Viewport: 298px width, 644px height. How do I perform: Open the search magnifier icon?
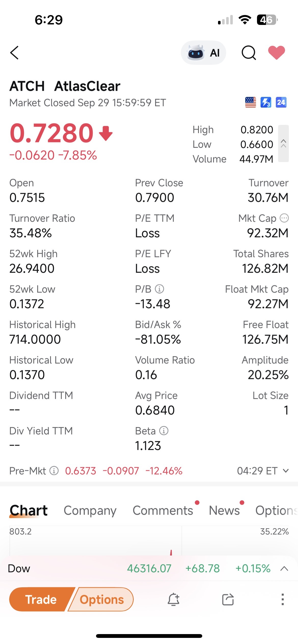point(249,53)
